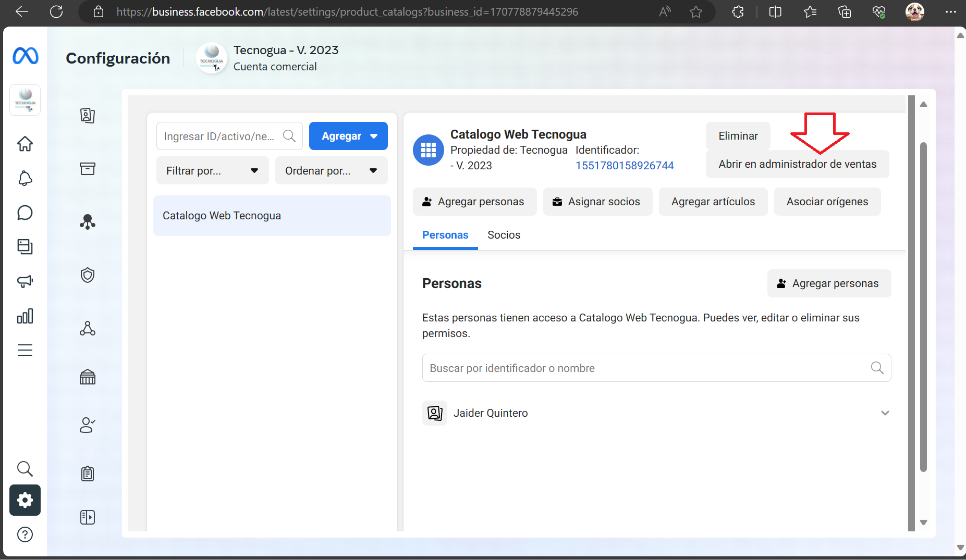Viewport: 966px width, 560px height.
Task: Click Abrir en administrador de ventas
Action: pos(798,164)
